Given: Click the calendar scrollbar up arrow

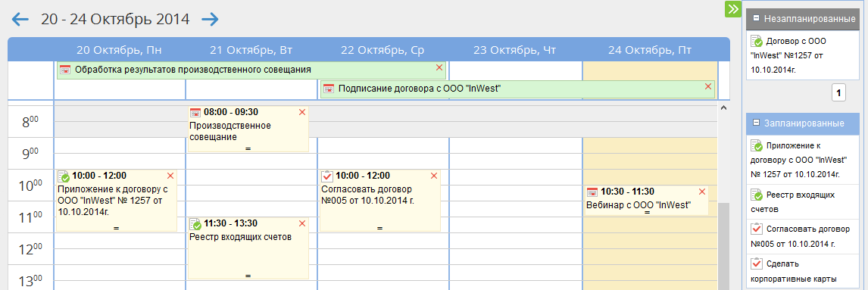Looking at the screenshot, I should tap(723, 108).
